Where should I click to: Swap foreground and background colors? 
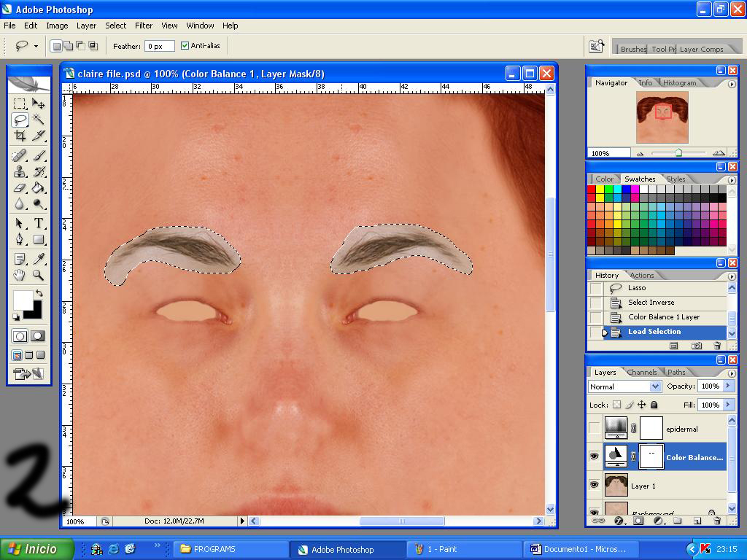tap(39, 293)
